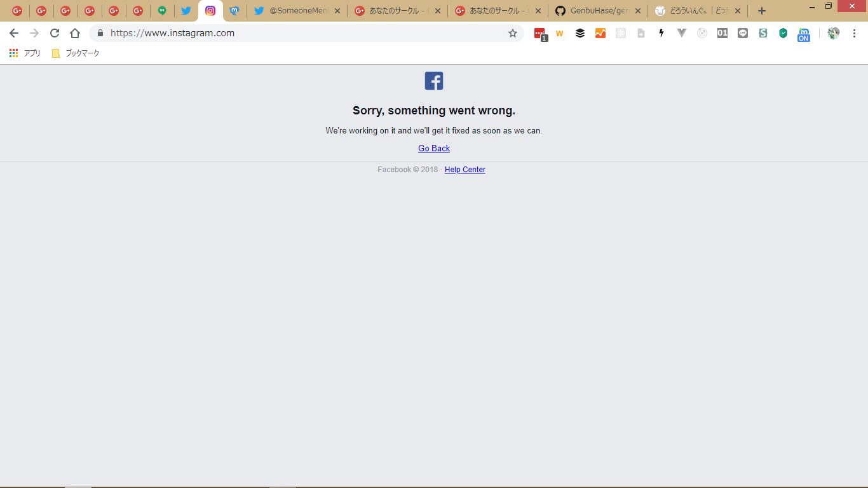
Task: Focus the address bar showing instagram.com
Action: 306,33
